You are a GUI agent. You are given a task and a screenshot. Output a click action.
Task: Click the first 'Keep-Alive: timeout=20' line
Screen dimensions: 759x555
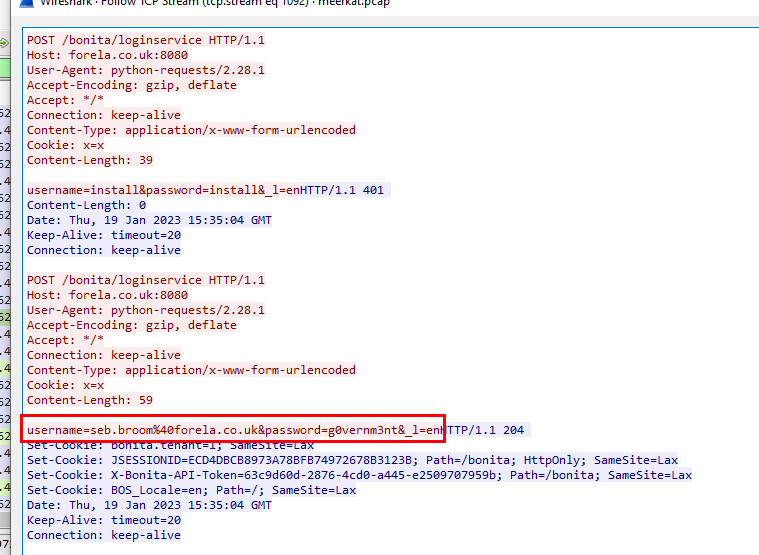point(104,235)
